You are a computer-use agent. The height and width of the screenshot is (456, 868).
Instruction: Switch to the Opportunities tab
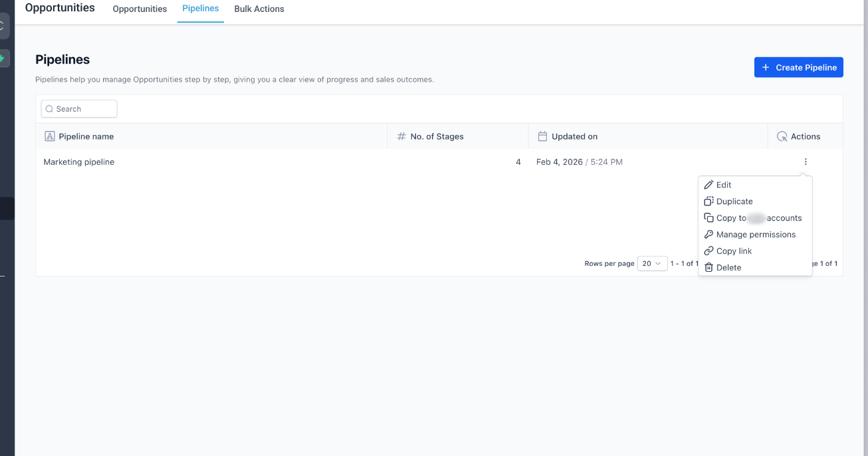[140, 9]
